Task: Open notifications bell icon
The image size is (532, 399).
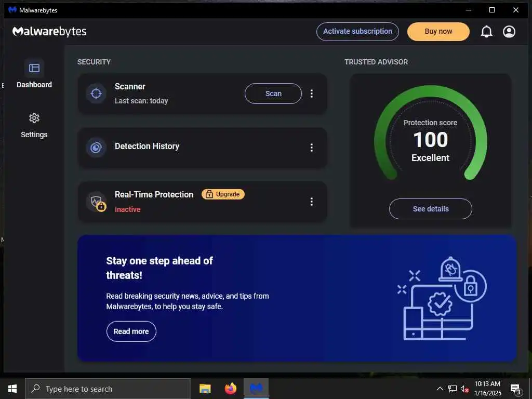Action: click(486, 32)
